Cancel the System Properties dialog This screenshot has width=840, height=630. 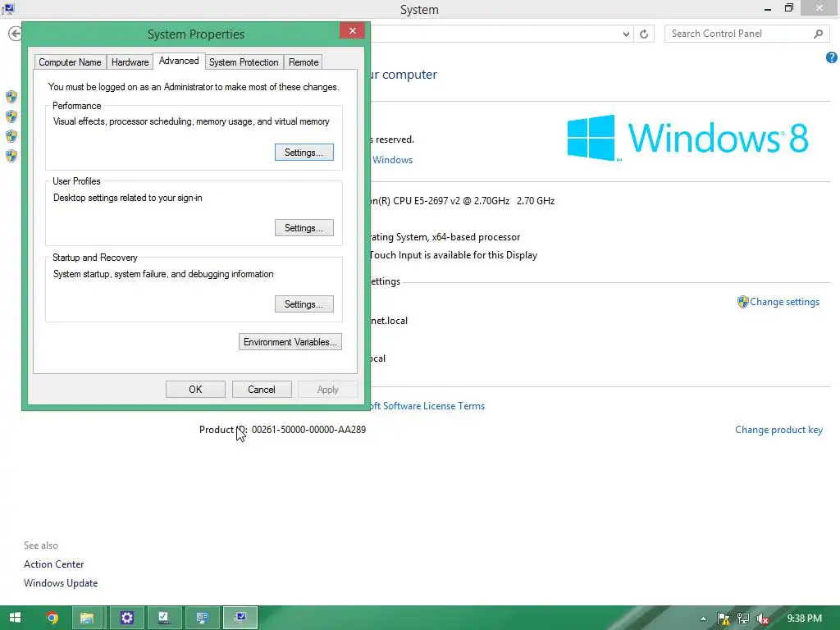(262, 390)
